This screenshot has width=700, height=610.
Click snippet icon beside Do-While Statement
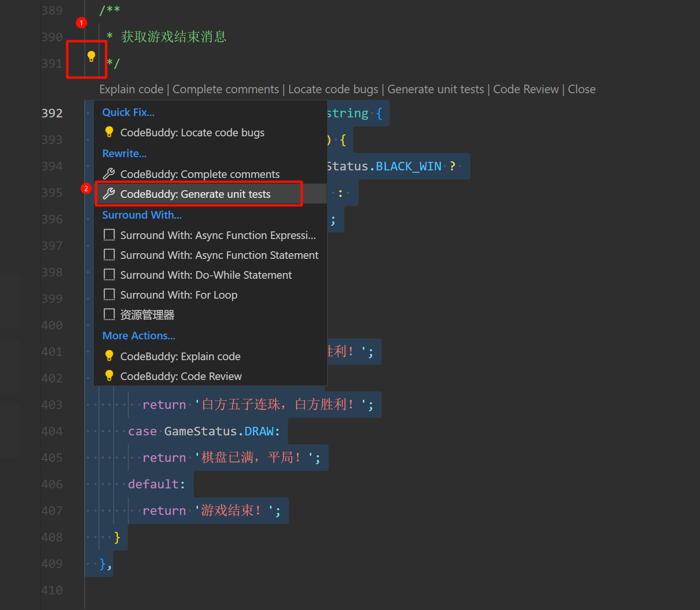[109, 275]
